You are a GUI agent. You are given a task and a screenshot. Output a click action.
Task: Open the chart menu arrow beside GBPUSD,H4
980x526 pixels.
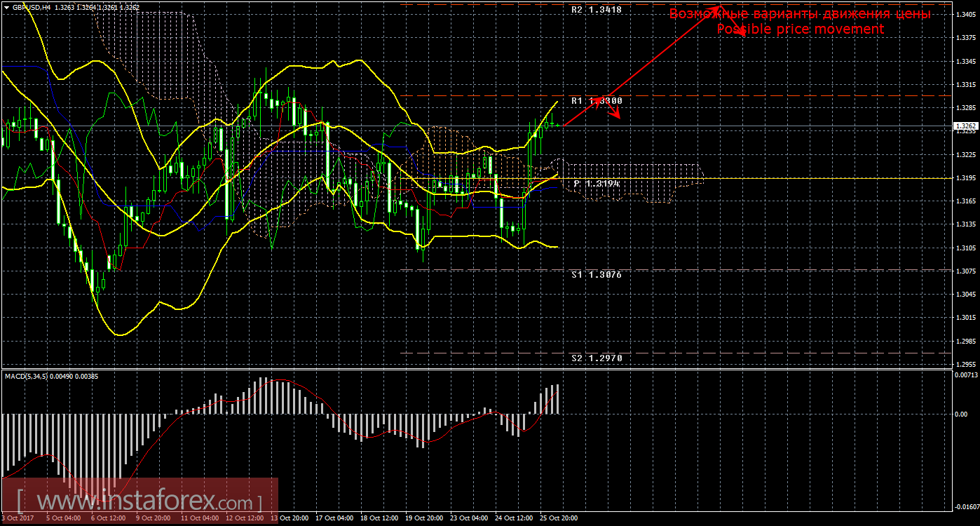(x=6, y=7)
